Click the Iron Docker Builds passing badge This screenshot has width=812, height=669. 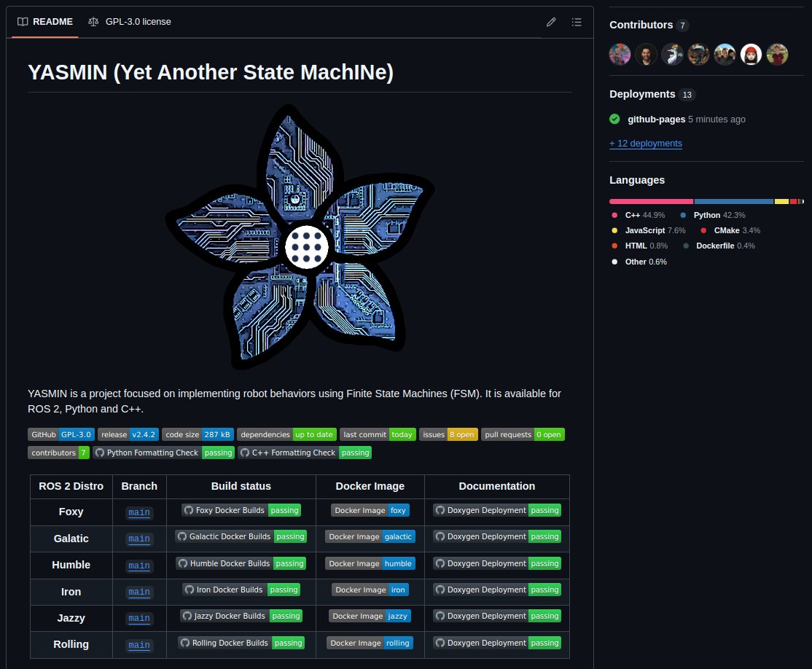(241, 590)
